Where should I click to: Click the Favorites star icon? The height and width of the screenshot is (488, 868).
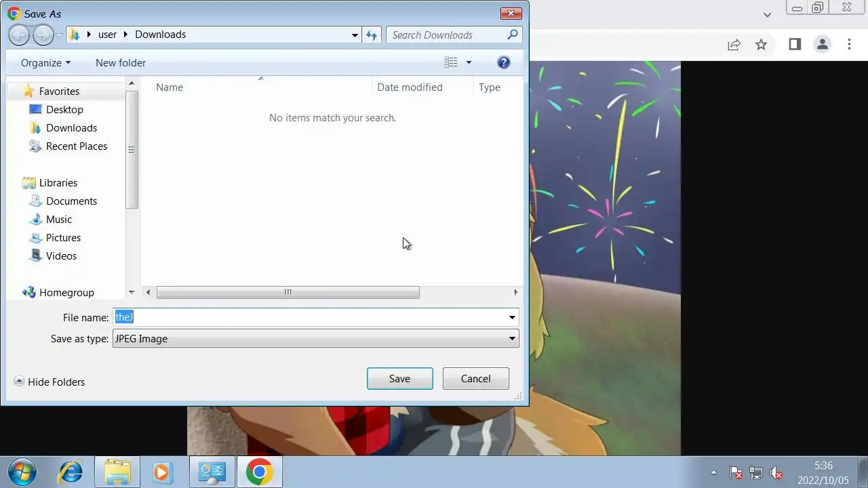point(28,91)
